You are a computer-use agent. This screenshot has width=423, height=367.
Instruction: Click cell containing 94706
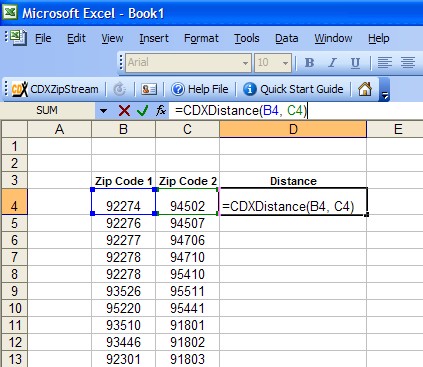click(x=187, y=240)
